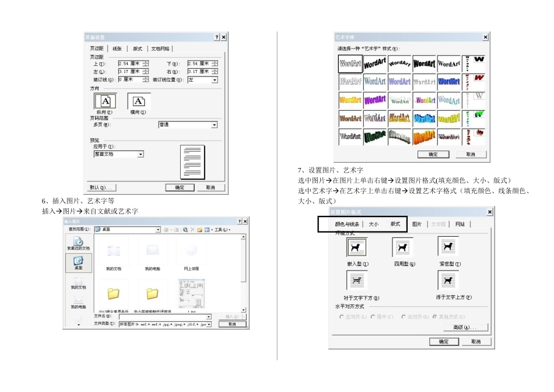Open 应用于 dropdown showing 整篇文档
The image size is (554, 392).
pyautogui.click(x=119, y=154)
